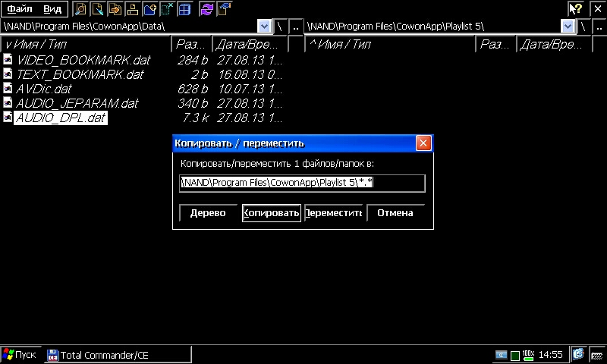Screen dimensions: 607x364
Task: Click the right panel Playlist 5 path text
Action: [x=395, y=27]
